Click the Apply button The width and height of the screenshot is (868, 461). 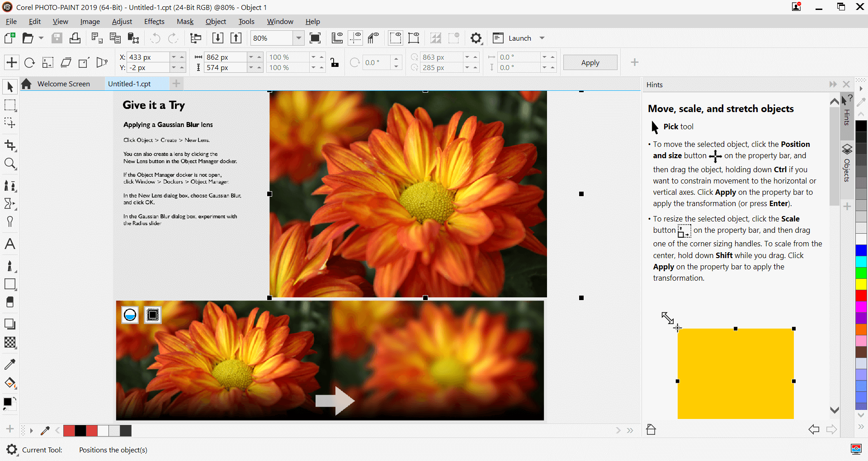coord(590,62)
